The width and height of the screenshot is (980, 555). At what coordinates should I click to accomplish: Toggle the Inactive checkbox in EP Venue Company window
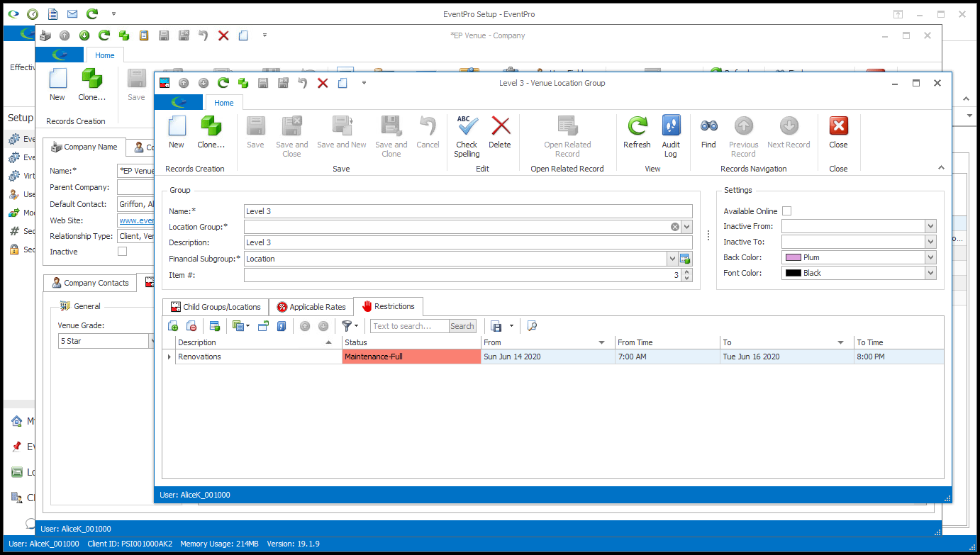[122, 252]
